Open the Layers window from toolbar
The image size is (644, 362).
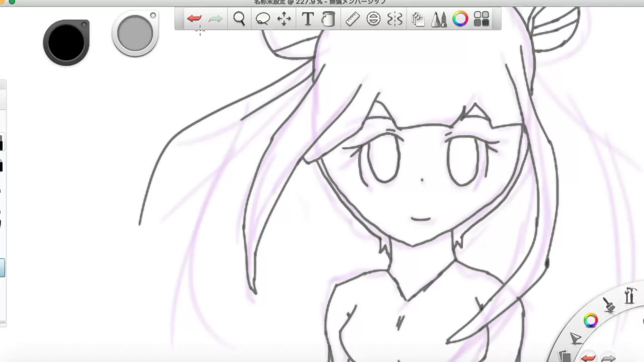click(x=418, y=19)
